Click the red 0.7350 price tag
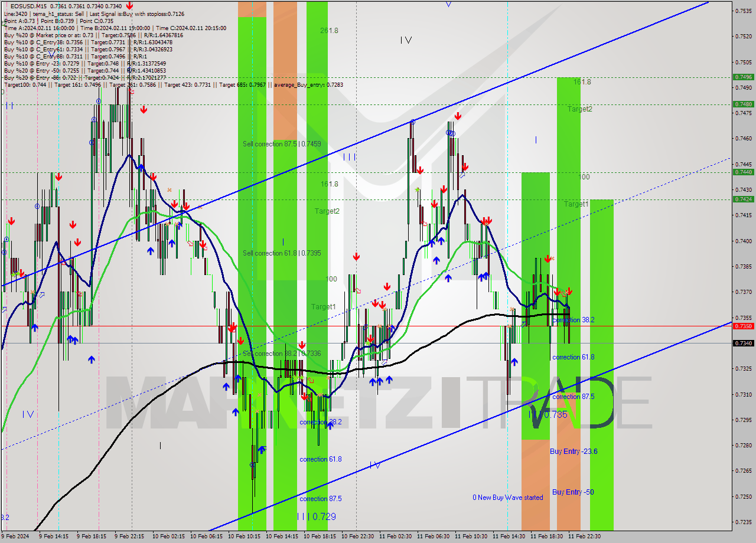756x543 pixels. click(x=742, y=326)
